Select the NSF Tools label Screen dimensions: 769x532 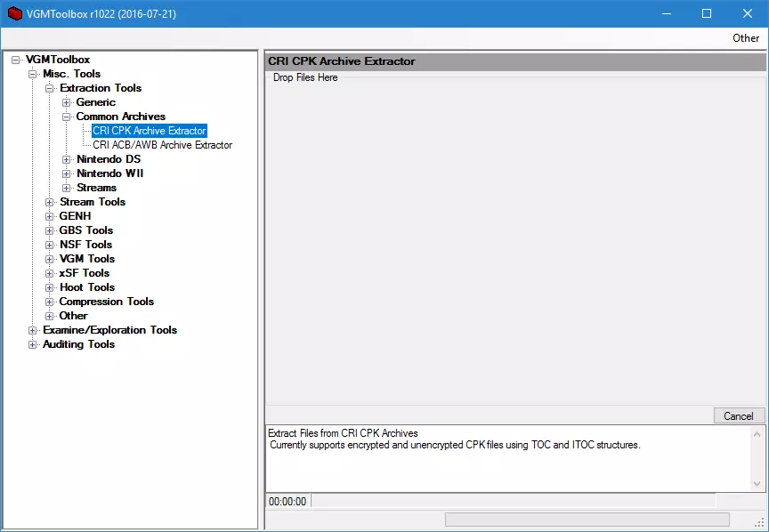85,244
